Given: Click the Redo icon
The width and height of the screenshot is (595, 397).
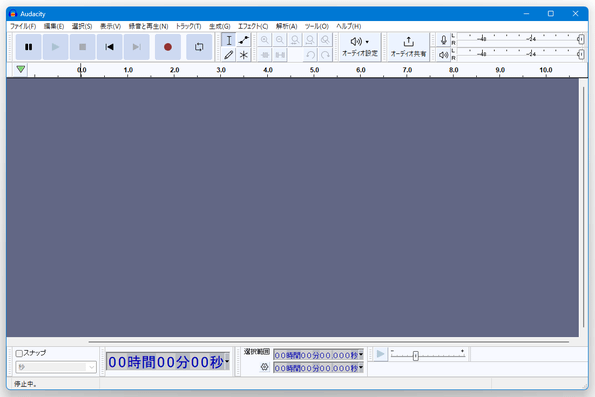Looking at the screenshot, I should 325,55.
